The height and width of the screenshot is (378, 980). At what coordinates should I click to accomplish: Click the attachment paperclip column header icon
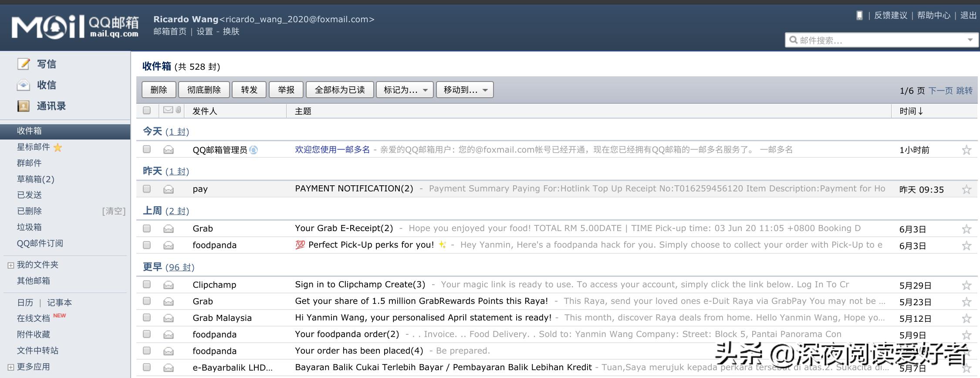pos(179,110)
